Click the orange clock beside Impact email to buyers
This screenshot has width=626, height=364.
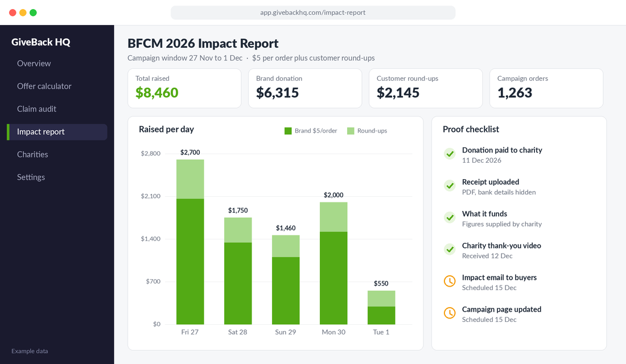[450, 281]
